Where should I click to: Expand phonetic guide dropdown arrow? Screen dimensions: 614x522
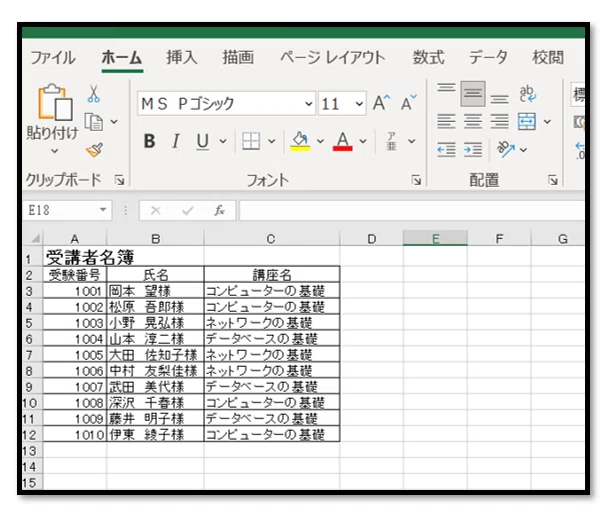412,141
